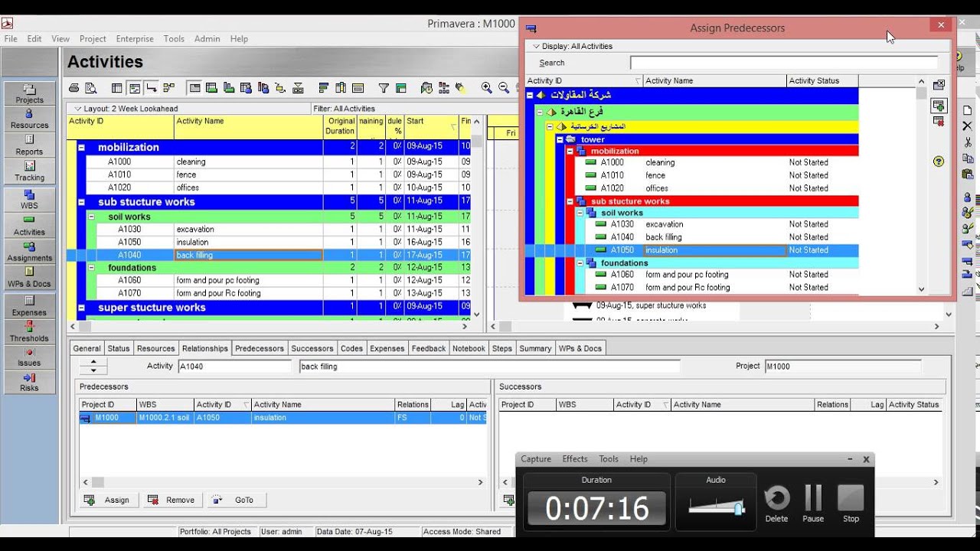Click the recorder Pause button
This screenshot has width=980, height=551.
click(x=813, y=503)
